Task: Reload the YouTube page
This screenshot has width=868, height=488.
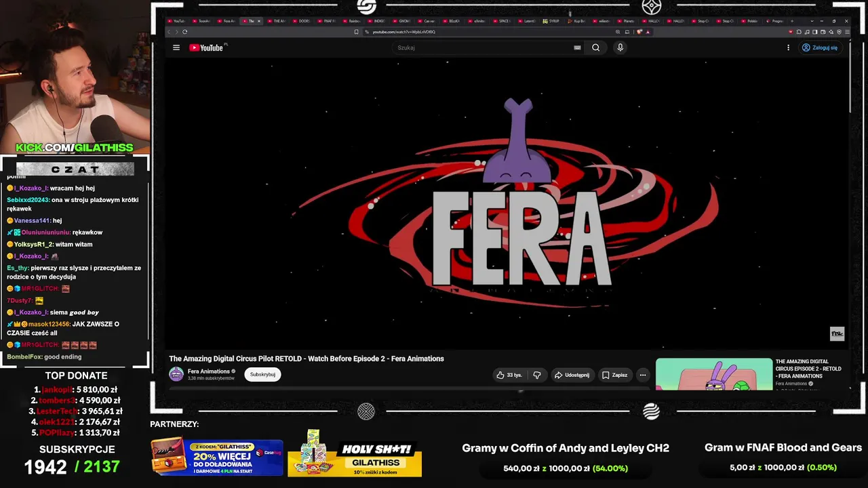Action: [x=184, y=32]
